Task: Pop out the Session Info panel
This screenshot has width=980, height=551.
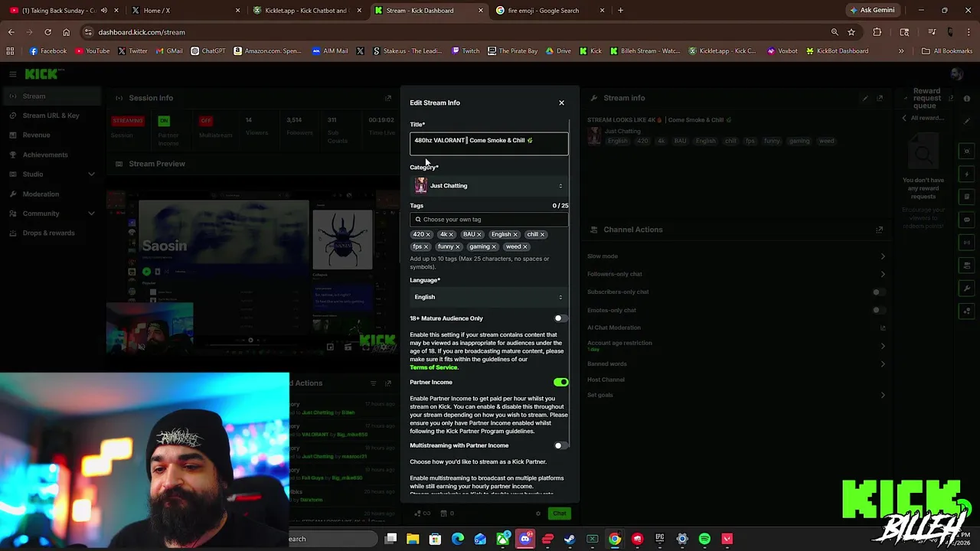Action: tap(388, 98)
